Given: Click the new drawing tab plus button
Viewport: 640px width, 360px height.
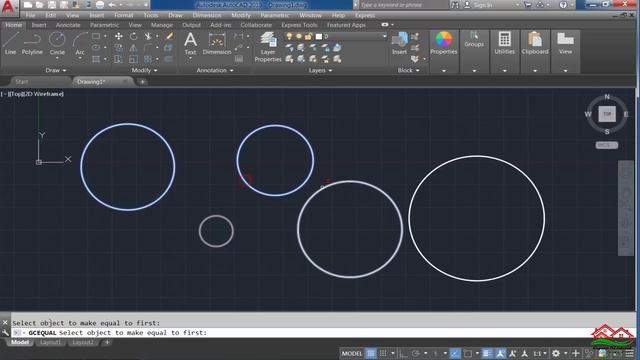Looking at the screenshot, I should click(142, 82).
